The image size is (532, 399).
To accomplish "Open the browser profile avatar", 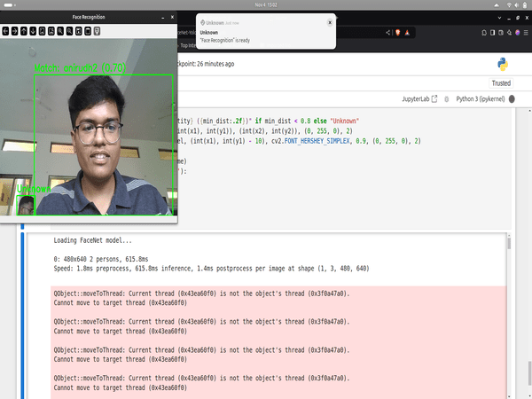I will point(518,33).
